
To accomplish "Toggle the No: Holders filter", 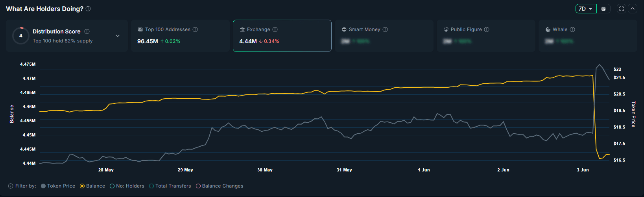I will 127,186.
